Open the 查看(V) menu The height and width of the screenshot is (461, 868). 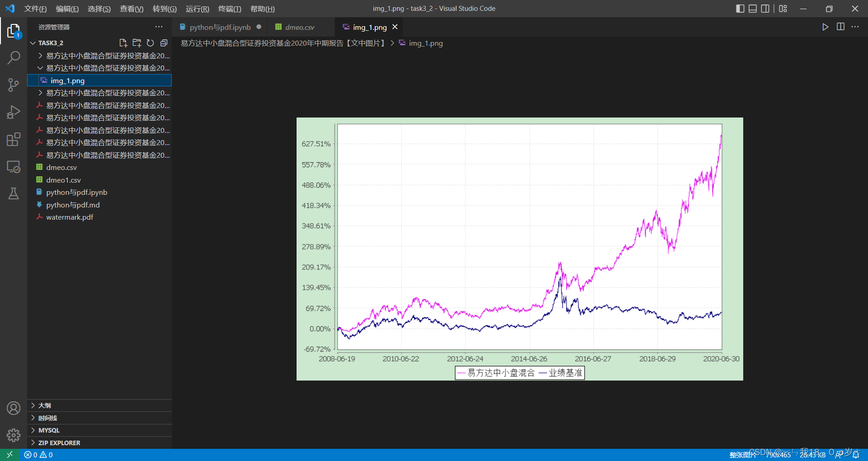click(x=132, y=9)
